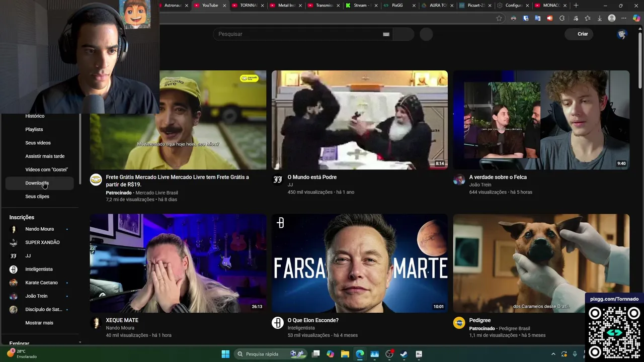Open the browser extensions icon
The height and width of the screenshot is (362, 644).
pos(562,18)
